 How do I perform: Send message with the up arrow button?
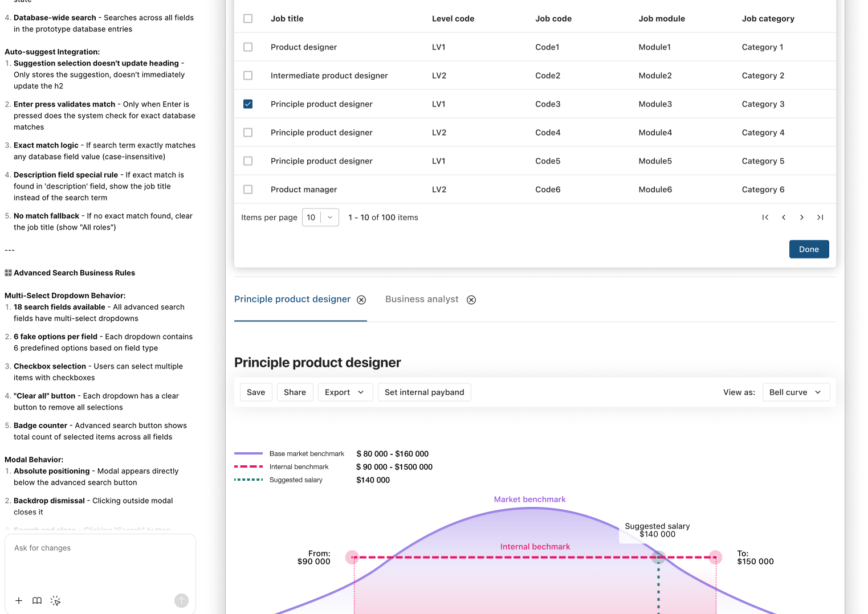(x=181, y=600)
